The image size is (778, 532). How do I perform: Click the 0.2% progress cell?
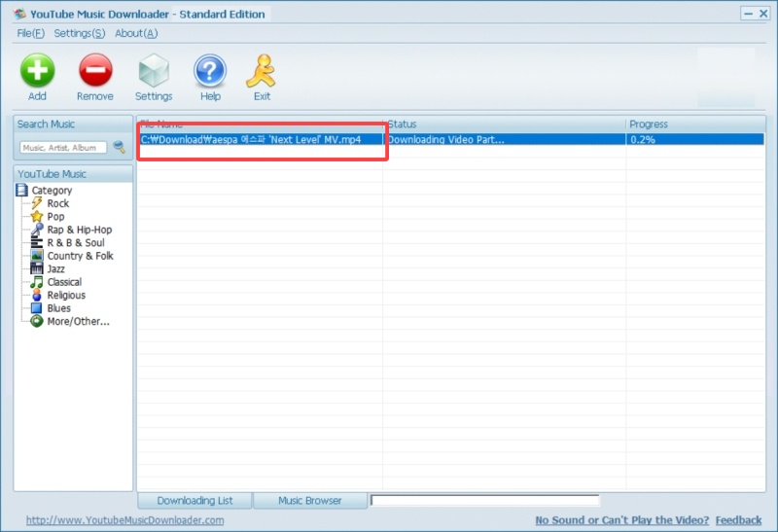695,139
